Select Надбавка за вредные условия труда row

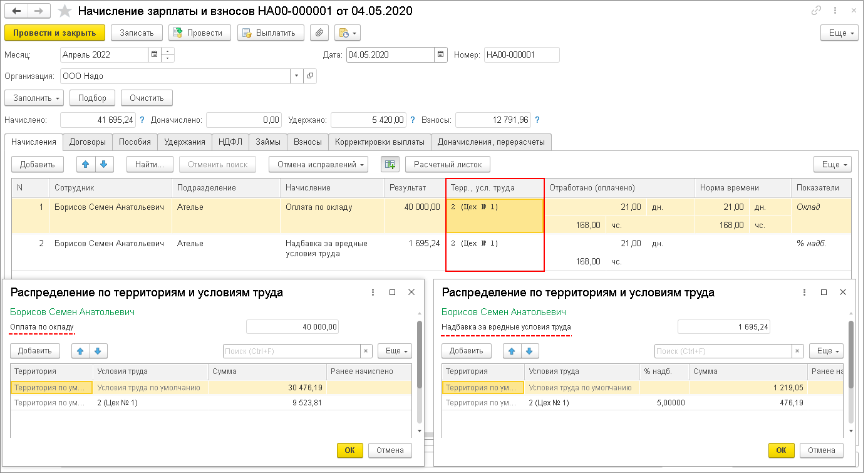coord(432,252)
